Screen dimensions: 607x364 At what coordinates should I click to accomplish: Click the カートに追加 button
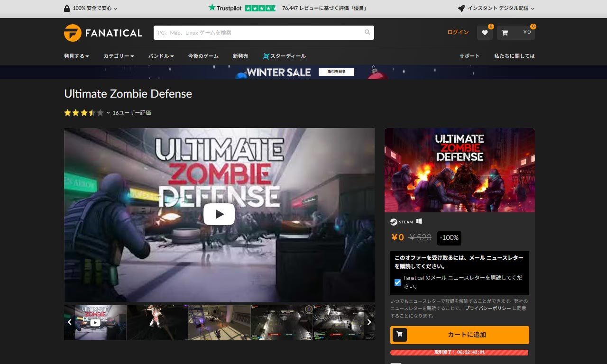(460, 335)
